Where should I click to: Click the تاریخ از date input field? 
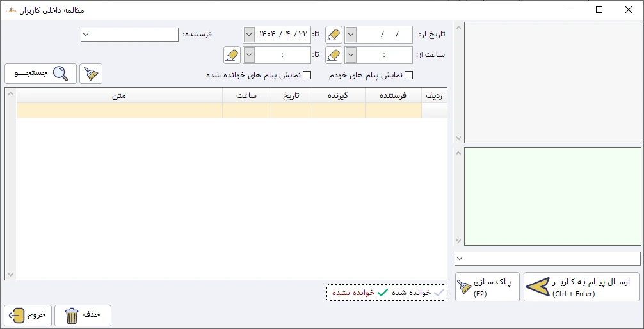coord(385,35)
